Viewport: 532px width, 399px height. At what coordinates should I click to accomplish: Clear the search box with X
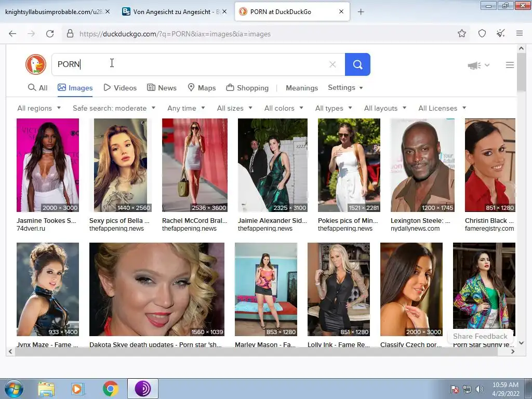coord(332,64)
